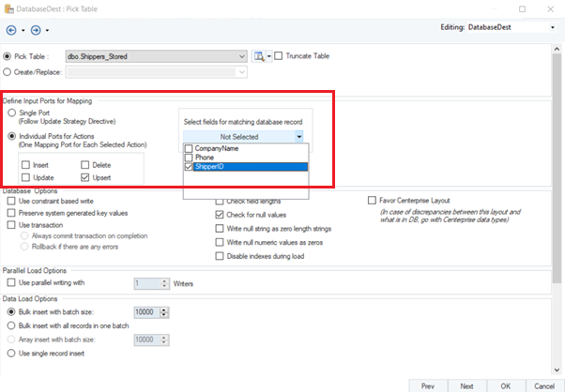The width and height of the screenshot is (565, 392).
Task: Check the Insert action checkbox
Action: click(x=26, y=165)
